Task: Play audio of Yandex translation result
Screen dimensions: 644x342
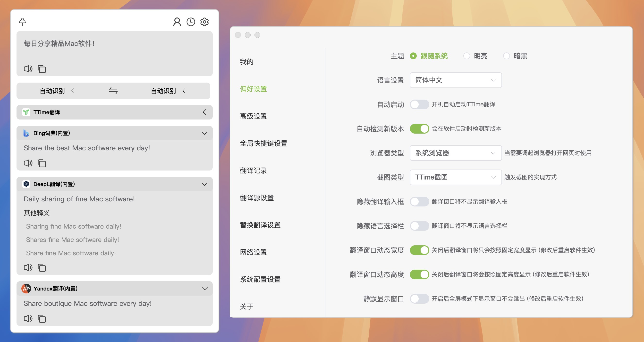Action: [28, 318]
